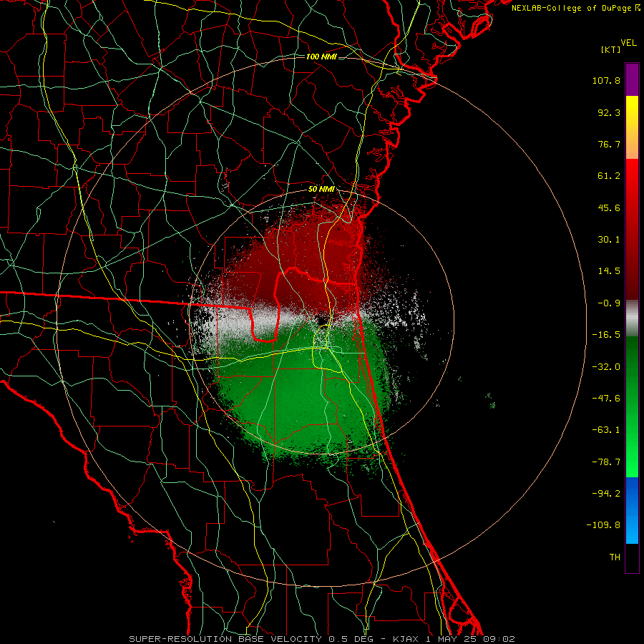Click the NEXLAB-College of DuPage watermark text

coord(575,8)
